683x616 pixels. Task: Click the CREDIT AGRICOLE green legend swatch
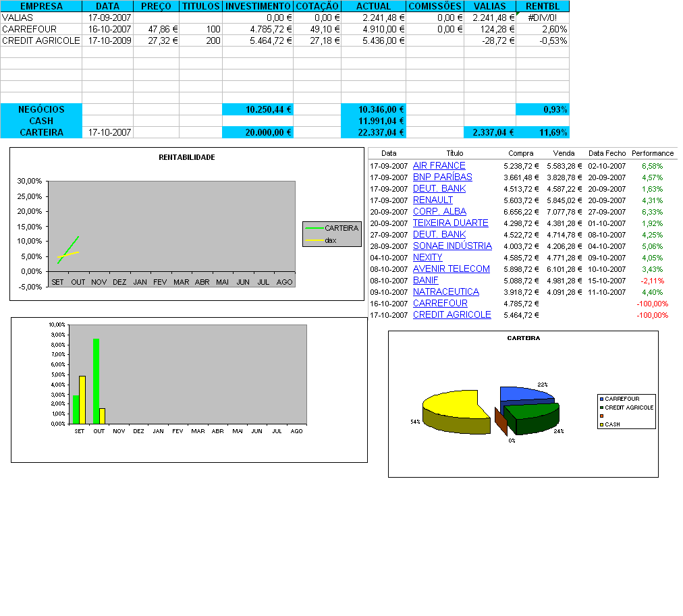tap(601, 408)
